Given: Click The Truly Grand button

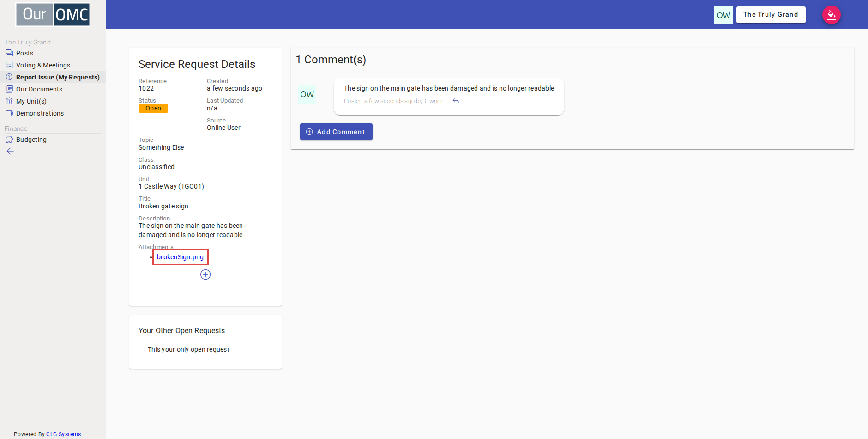Looking at the screenshot, I should point(771,15).
